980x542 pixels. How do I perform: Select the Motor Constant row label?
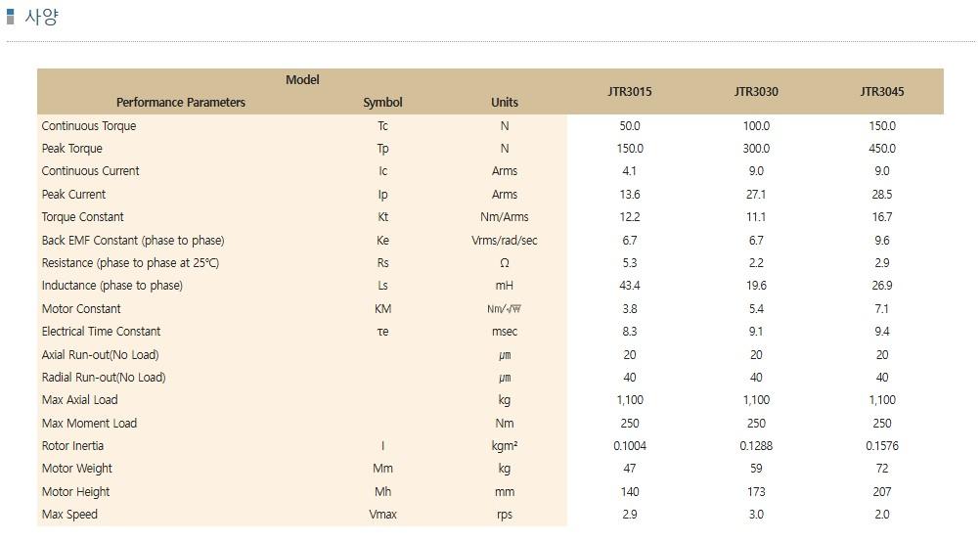coord(81,309)
